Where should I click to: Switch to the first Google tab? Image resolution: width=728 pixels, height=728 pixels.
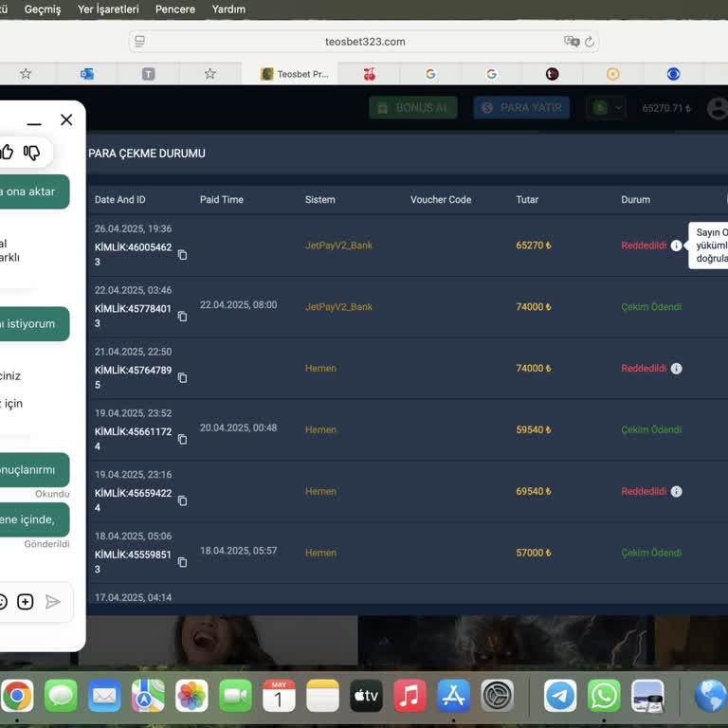(430, 74)
